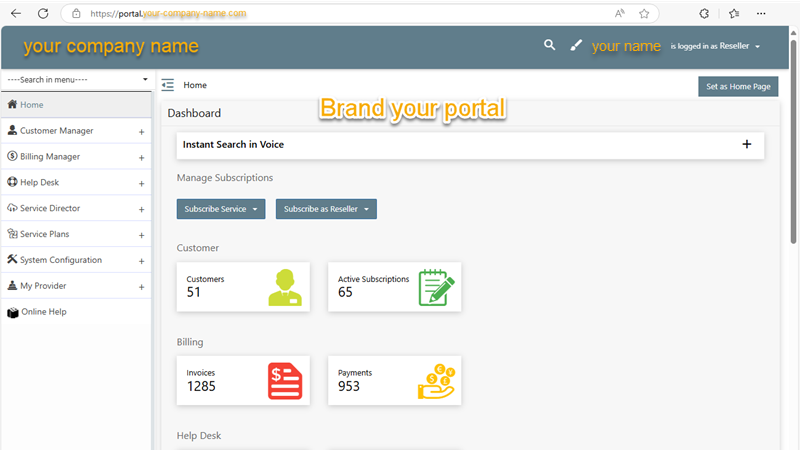
Task: Click your name in header
Action: click(626, 46)
